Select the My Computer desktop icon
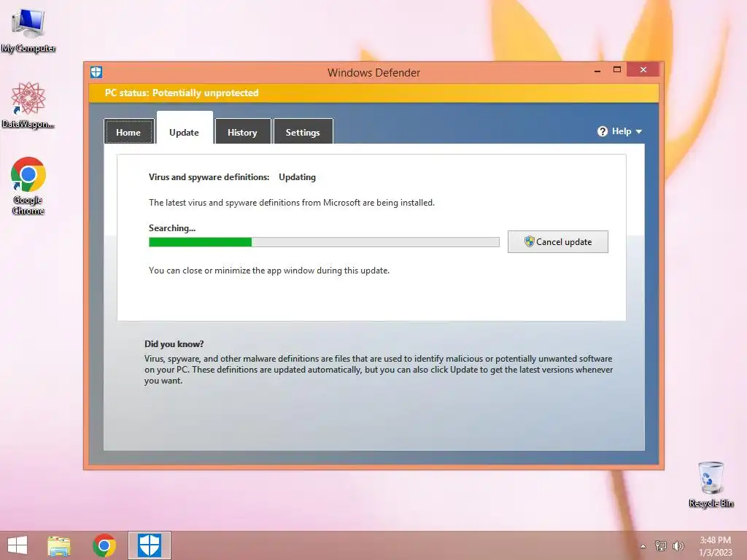The height and width of the screenshot is (560, 747). pyautogui.click(x=28, y=31)
